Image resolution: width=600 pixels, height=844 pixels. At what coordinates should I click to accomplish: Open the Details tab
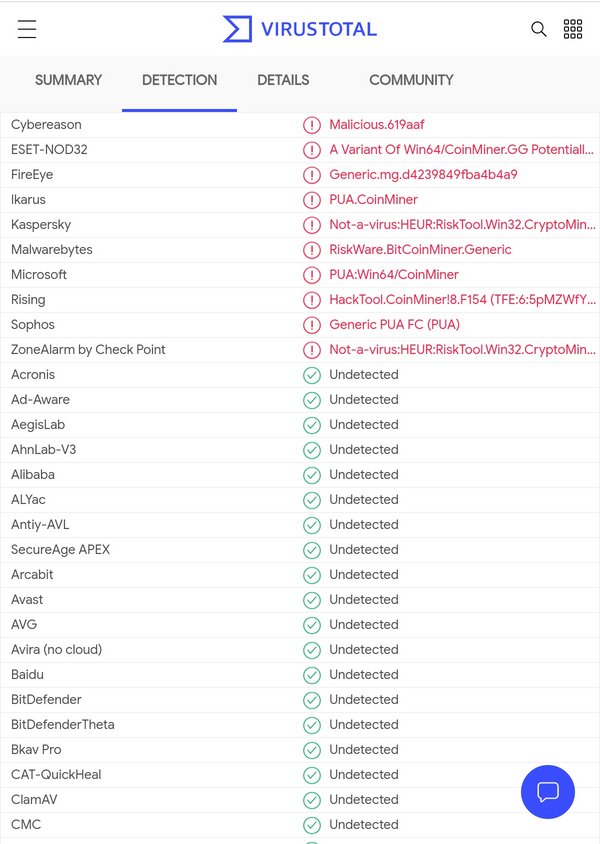click(x=283, y=80)
